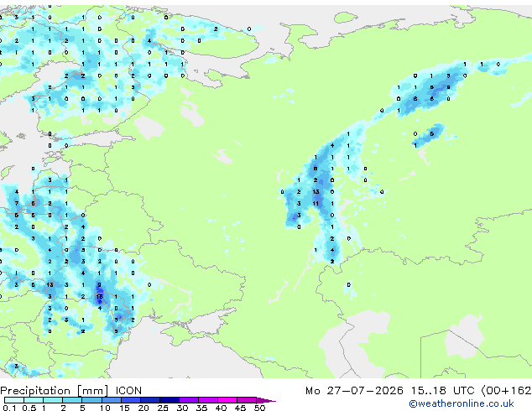The height and width of the screenshot is (411, 532).
Task: Select the 'Mo 27-07-2026 15..18 UTC' timestamp
Action: (390, 391)
